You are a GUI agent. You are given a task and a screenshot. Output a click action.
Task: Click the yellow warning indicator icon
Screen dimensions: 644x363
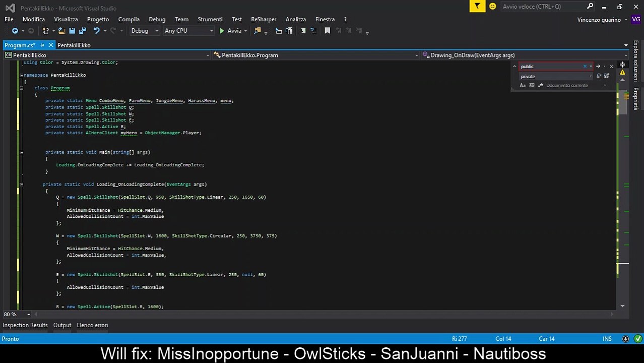pyautogui.click(x=622, y=73)
